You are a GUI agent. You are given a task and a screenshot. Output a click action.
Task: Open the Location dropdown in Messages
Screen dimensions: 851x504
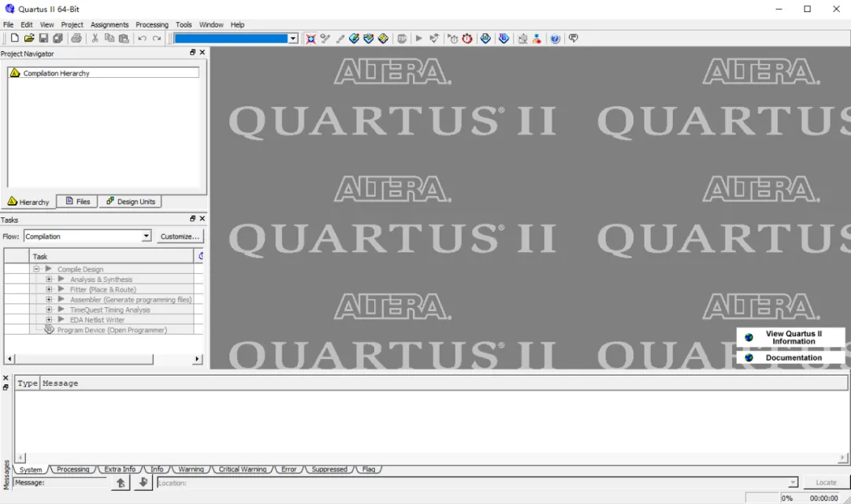[793, 482]
